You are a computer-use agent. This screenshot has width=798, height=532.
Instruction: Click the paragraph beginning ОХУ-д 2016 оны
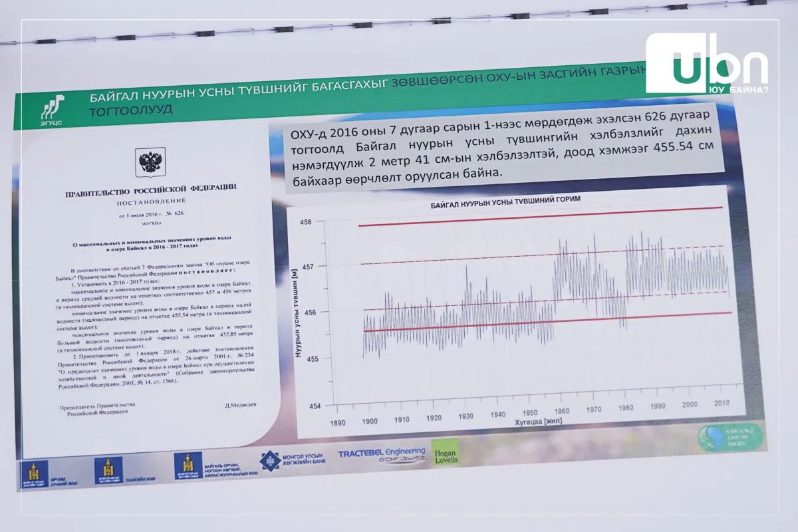click(502, 147)
